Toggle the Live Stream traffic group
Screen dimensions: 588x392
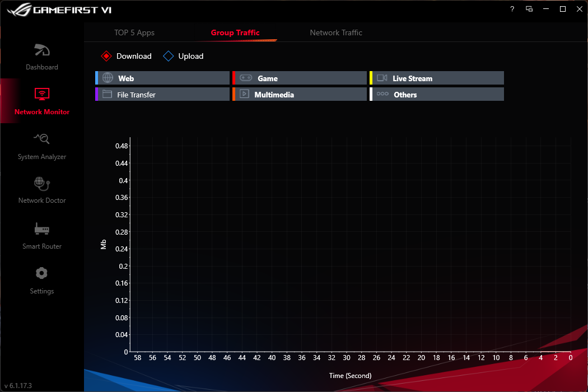pyautogui.click(x=437, y=78)
